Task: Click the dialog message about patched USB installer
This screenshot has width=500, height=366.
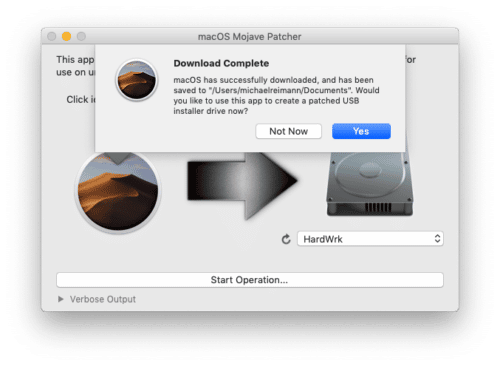Action: tap(276, 95)
